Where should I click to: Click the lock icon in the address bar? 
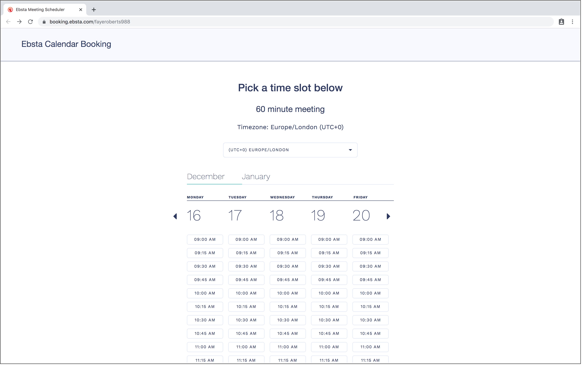(x=44, y=22)
